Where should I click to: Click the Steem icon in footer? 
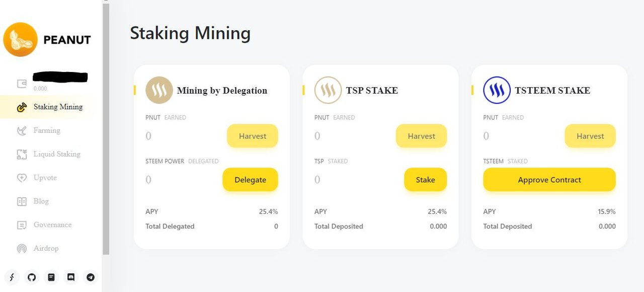(12, 277)
